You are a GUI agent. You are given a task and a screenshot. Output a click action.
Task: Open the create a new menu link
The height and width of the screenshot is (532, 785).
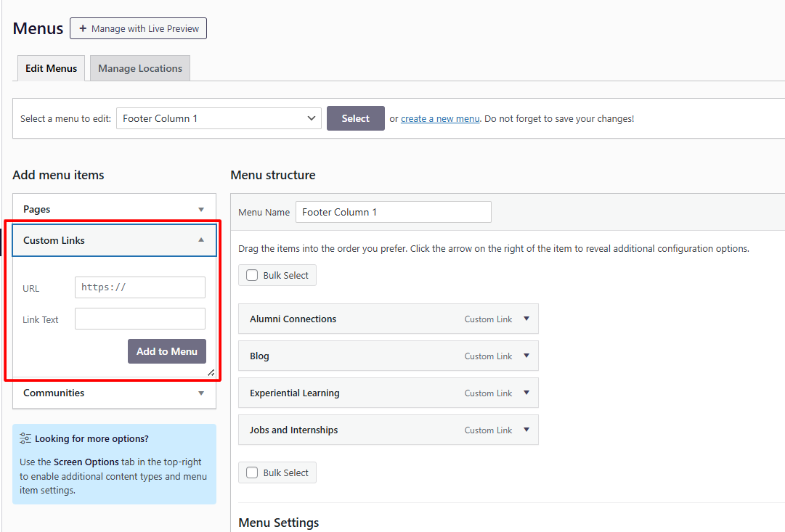tap(440, 118)
